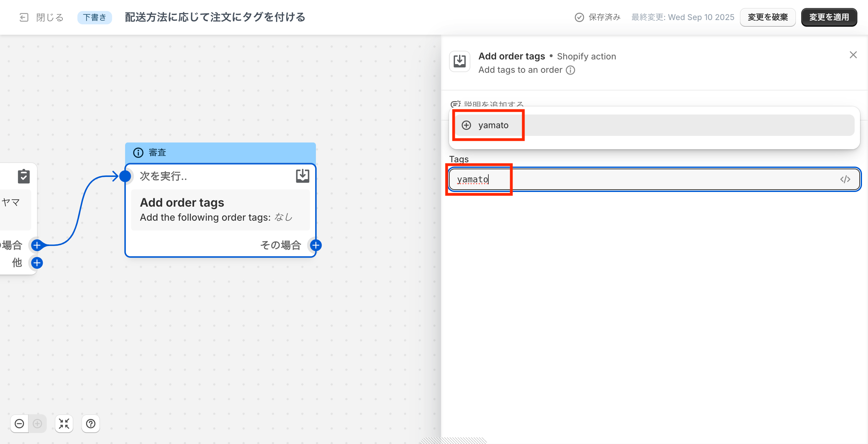This screenshot has width=868, height=444.
Task: Open the canvas help question icon
Action: coord(91,423)
